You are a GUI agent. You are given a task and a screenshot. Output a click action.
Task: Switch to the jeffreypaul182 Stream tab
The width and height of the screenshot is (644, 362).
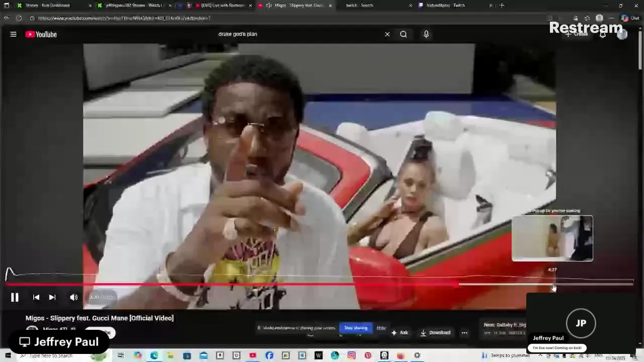pos(133,6)
